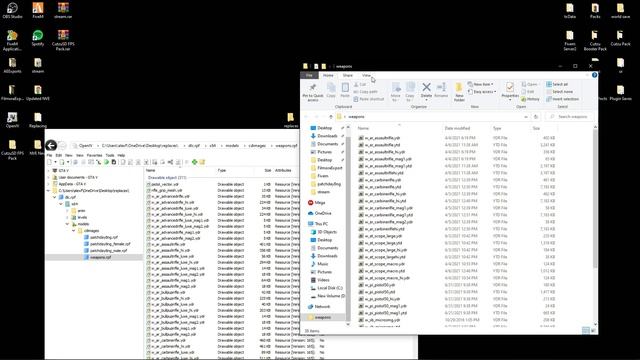Click Copy path in Clipboard group
The image size is (640, 360).
[x=365, y=91]
